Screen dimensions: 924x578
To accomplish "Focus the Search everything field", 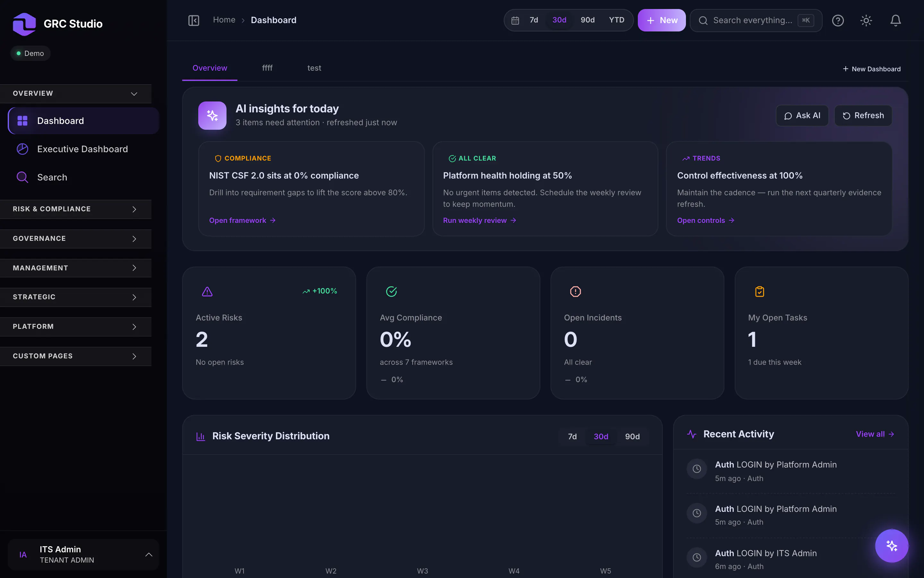I will (x=756, y=20).
